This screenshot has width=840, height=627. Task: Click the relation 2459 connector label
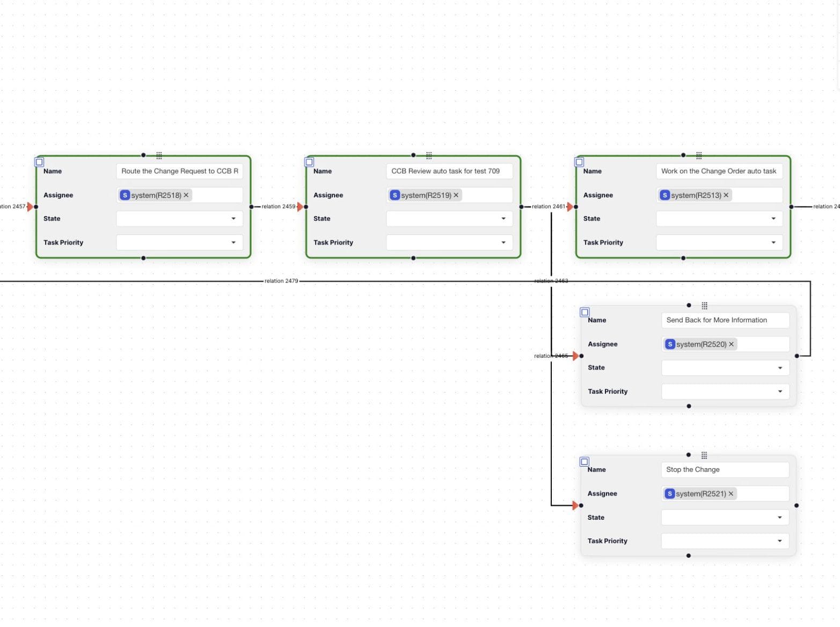(x=278, y=206)
